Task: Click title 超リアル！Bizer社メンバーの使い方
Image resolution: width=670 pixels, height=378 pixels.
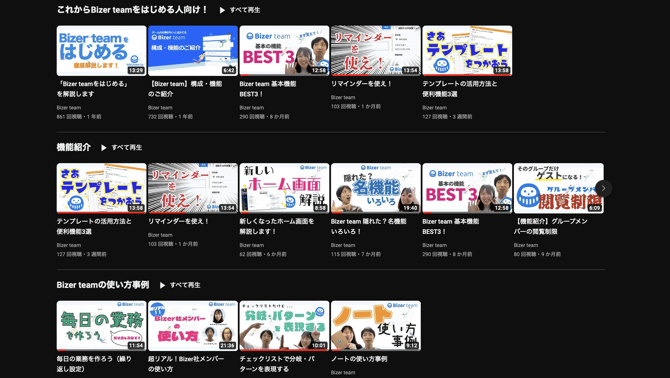Action: [186, 364]
